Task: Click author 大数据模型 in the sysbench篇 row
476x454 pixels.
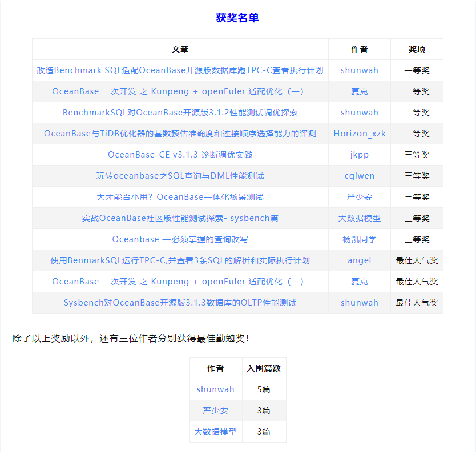Action: pyautogui.click(x=360, y=218)
